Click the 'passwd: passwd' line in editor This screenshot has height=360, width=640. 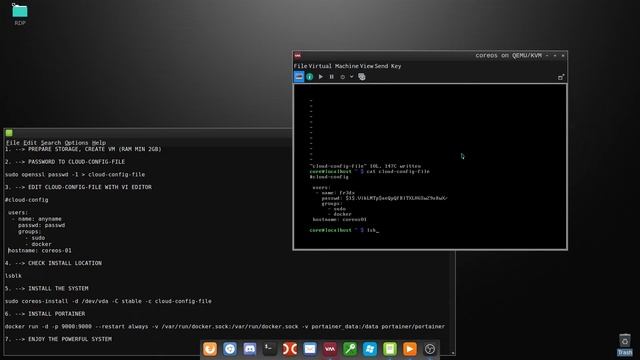pyautogui.click(x=41, y=225)
